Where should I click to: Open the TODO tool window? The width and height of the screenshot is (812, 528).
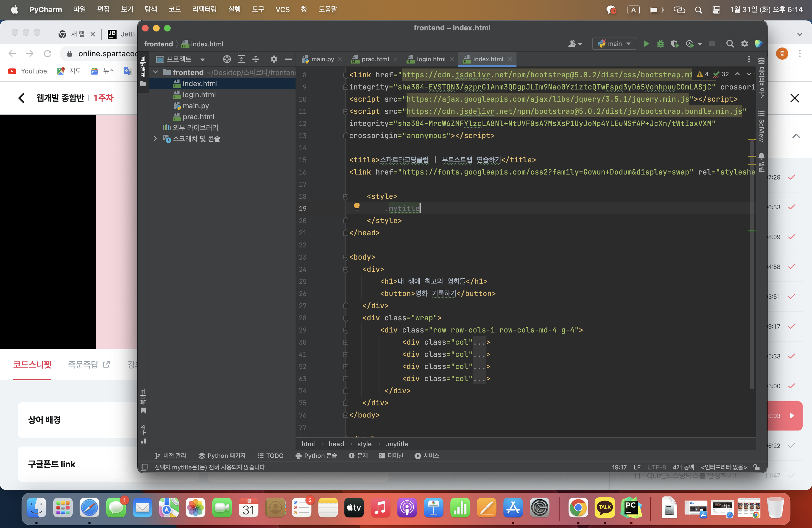pos(271,456)
